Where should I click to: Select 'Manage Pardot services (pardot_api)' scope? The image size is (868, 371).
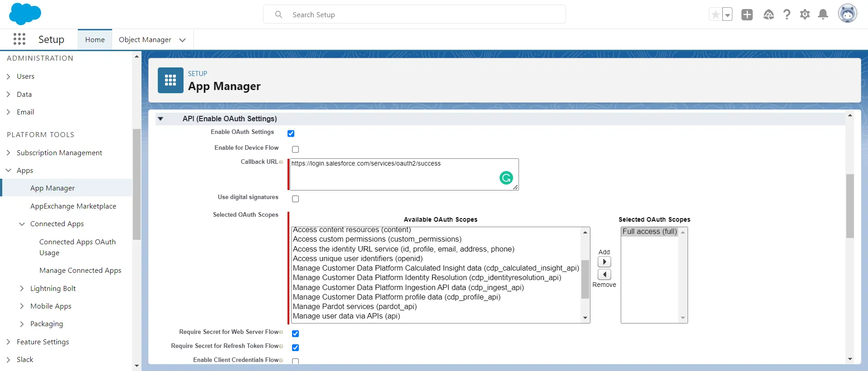click(x=355, y=307)
